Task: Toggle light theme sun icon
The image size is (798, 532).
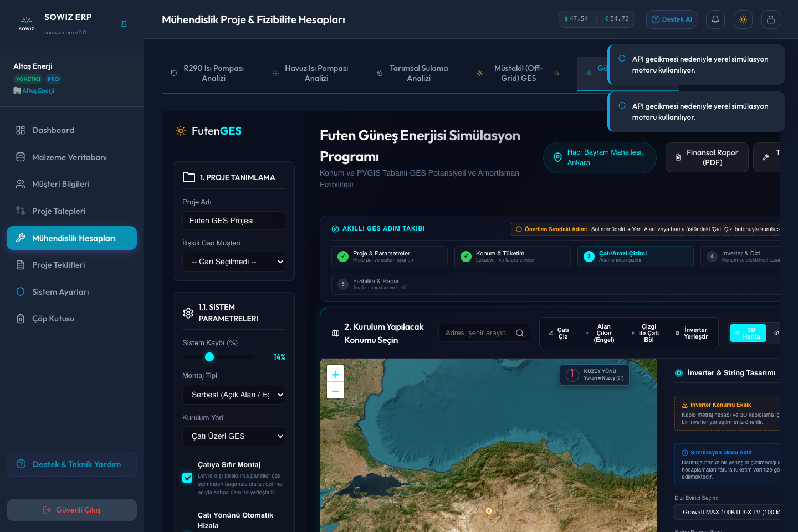Action: click(x=743, y=19)
